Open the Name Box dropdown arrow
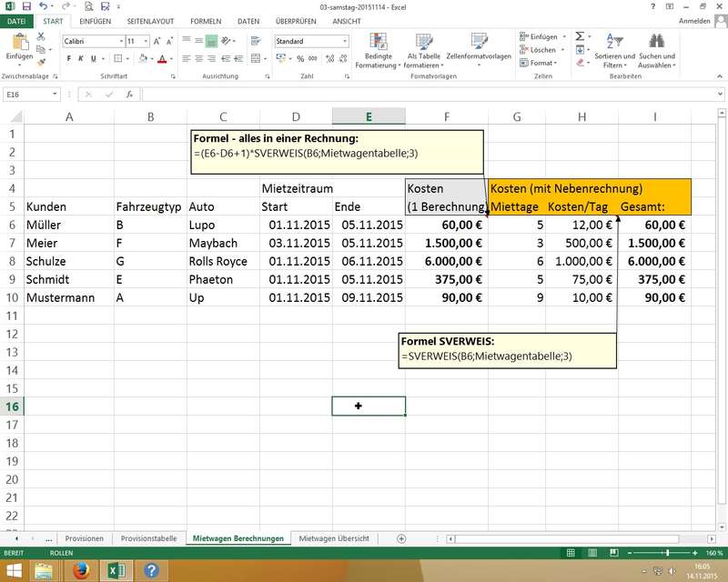Screen dimensions: 728x582 coord(56,95)
